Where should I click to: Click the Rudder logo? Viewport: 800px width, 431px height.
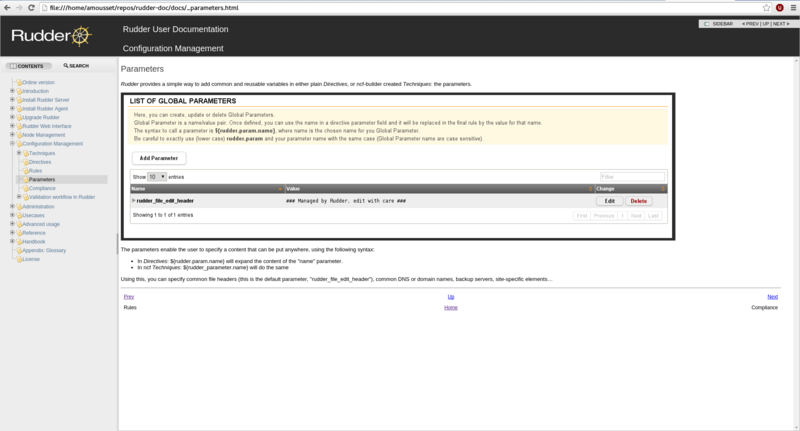pyautogui.click(x=51, y=36)
